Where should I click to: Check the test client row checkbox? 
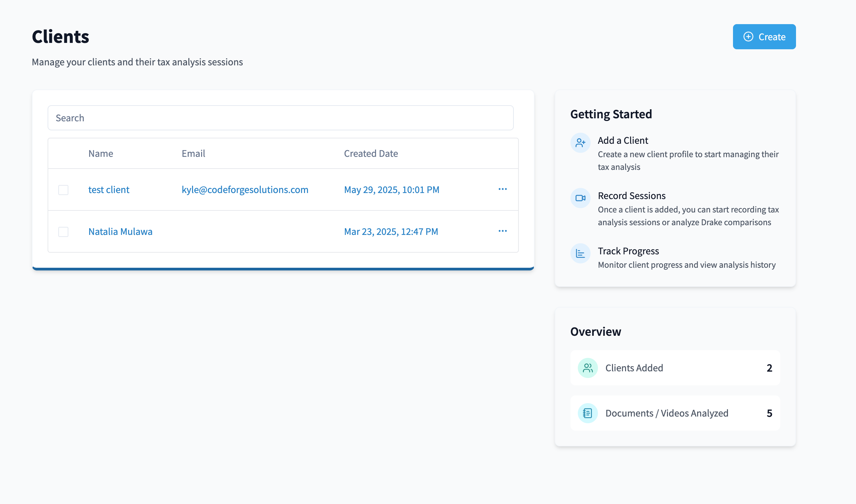tap(63, 190)
